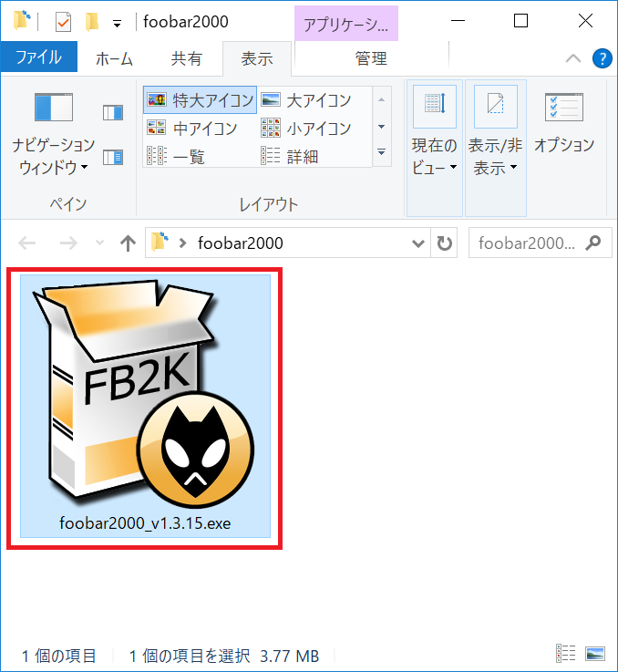Click the search magnifier icon
Image resolution: width=618 pixels, height=672 pixels.
tap(593, 243)
